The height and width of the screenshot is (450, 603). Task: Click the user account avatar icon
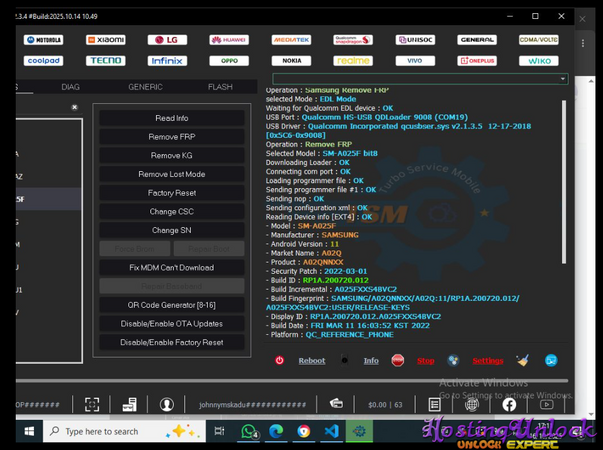point(167,405)
